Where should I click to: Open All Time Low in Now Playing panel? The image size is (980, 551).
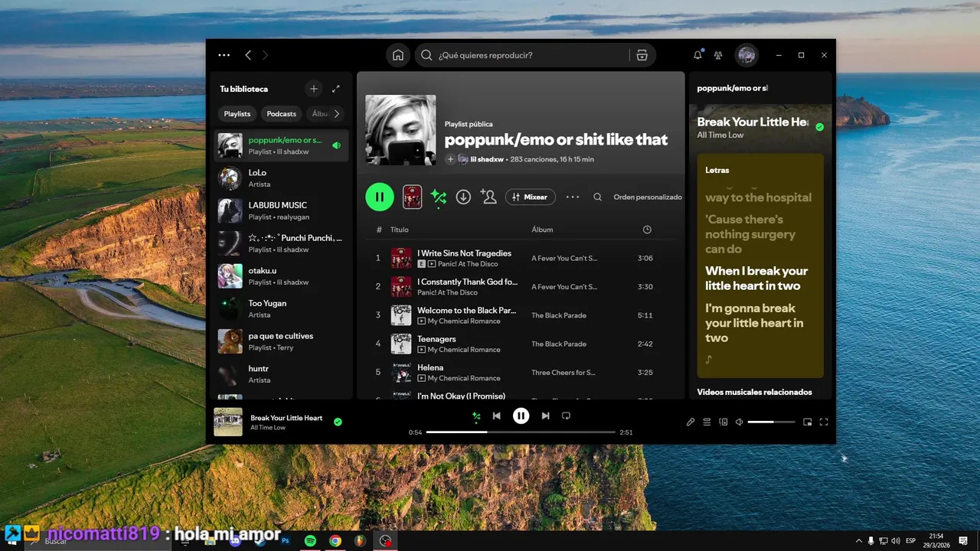pos(720,135)
